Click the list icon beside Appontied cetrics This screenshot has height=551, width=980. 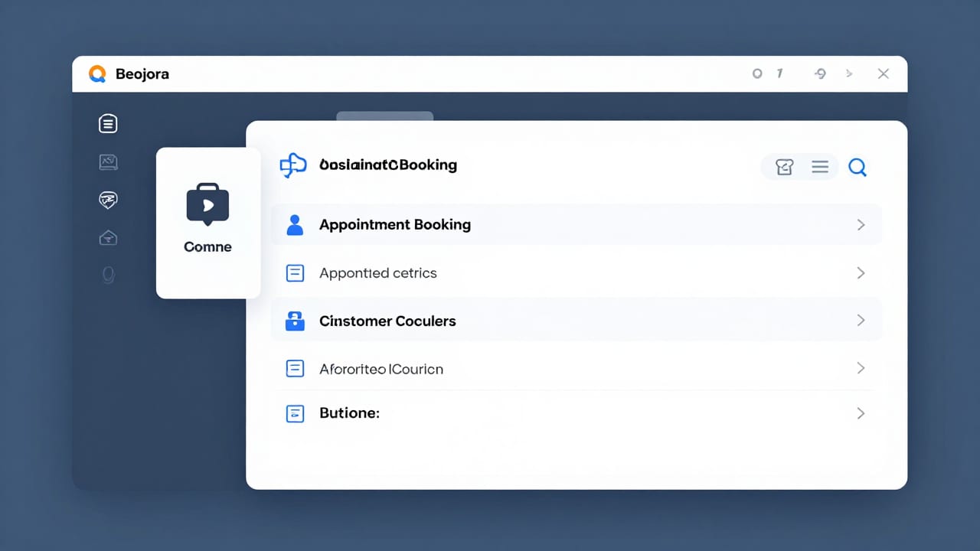(295, 273)
